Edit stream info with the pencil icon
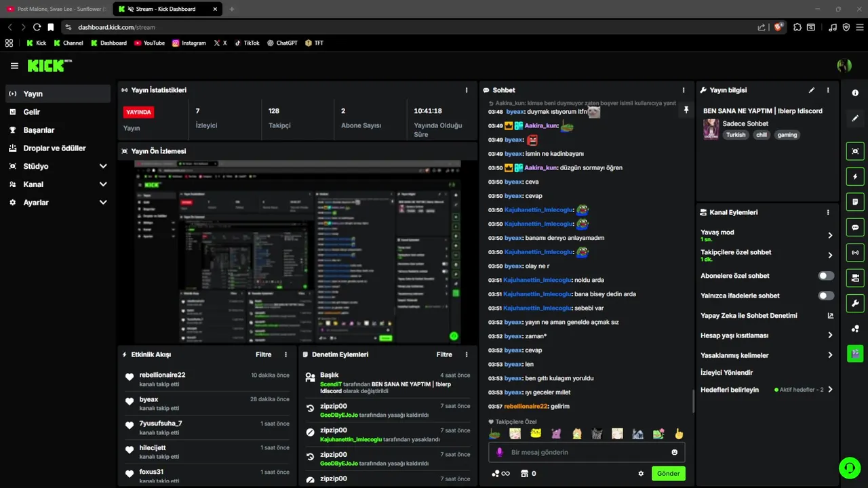This screenshot has width=868, height=488. pos(812,90)
